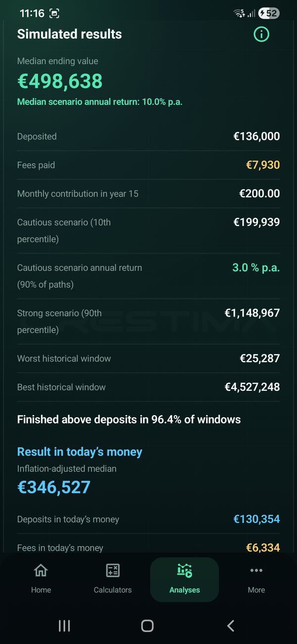This screenshot has width=297, height=644.
Task: Switch to the Calculators tab label
Action: coord(113,590)
